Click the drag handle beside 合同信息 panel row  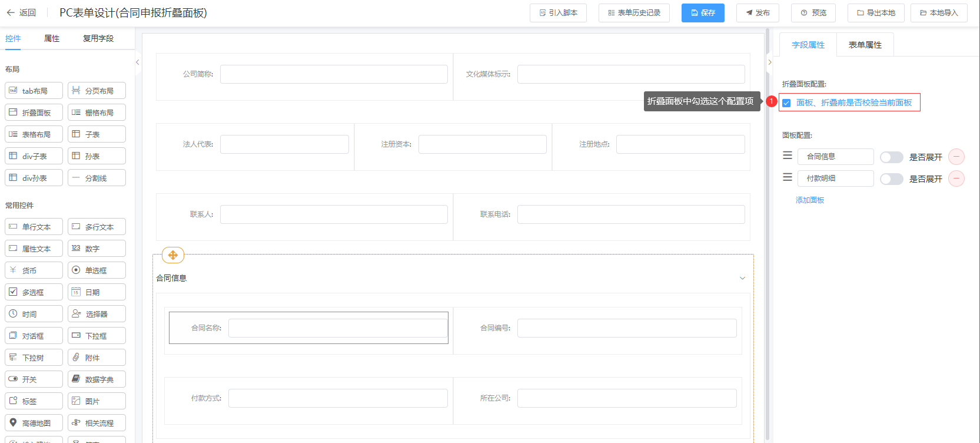788,156
